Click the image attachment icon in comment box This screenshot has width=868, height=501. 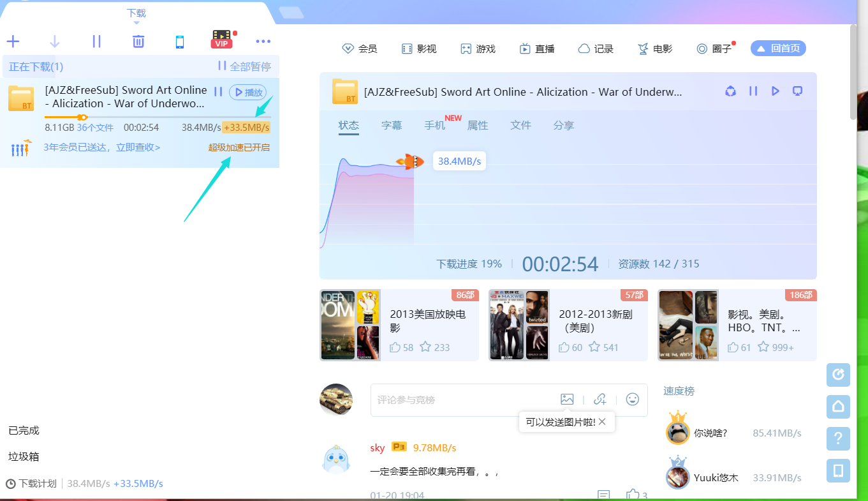pos(567,398)
